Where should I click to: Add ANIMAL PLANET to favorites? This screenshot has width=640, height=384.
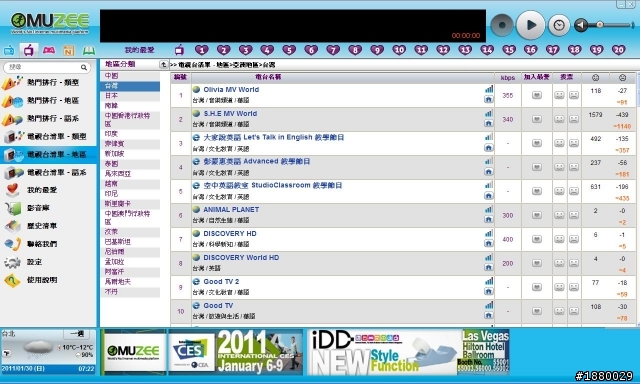pos(537,215)
